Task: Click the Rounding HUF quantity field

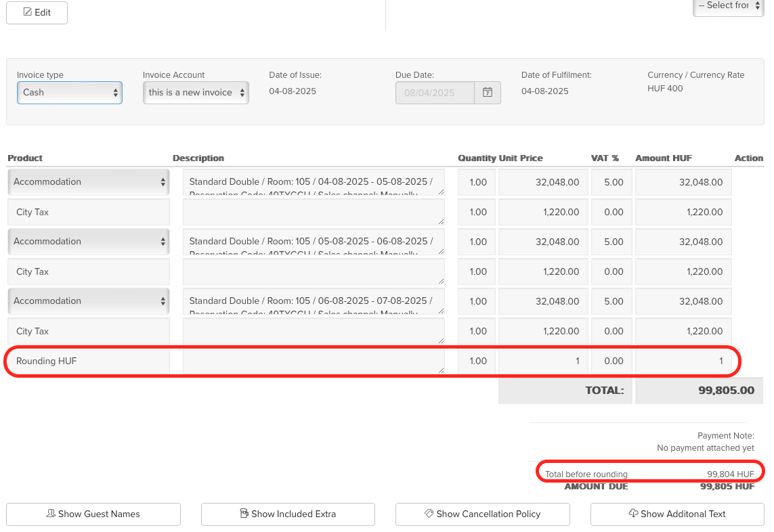Action: pyautogui.click(x=476, y=361)
